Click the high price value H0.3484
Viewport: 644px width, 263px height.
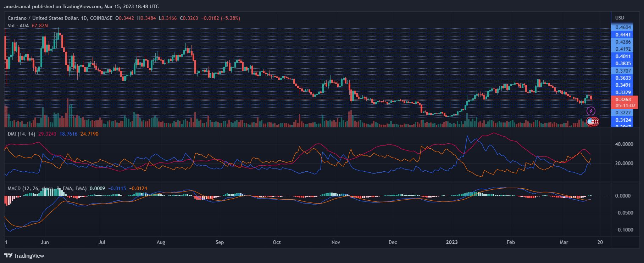point(146,18)
